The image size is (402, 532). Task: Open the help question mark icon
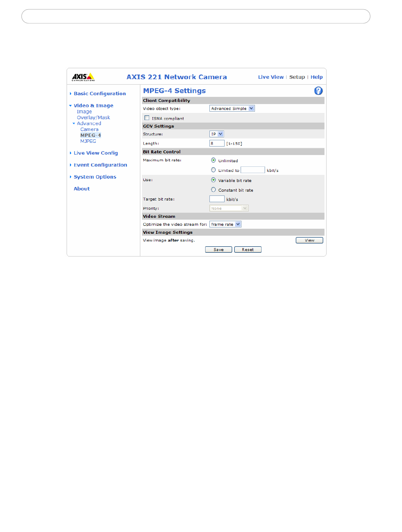pos(319,91)
